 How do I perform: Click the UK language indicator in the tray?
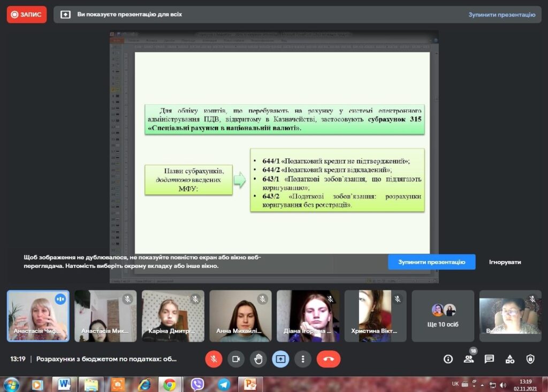pyautogui.click(x=455, y=383)
